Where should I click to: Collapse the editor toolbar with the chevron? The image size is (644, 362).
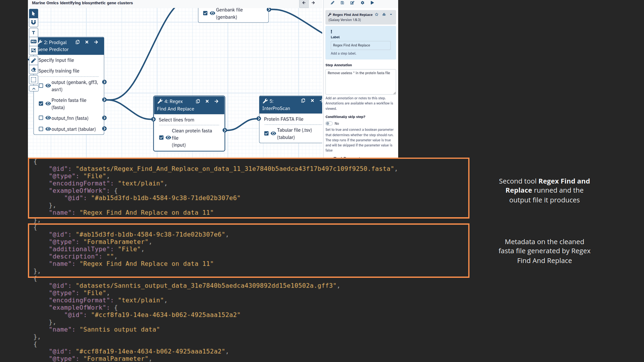click(34, 89)
